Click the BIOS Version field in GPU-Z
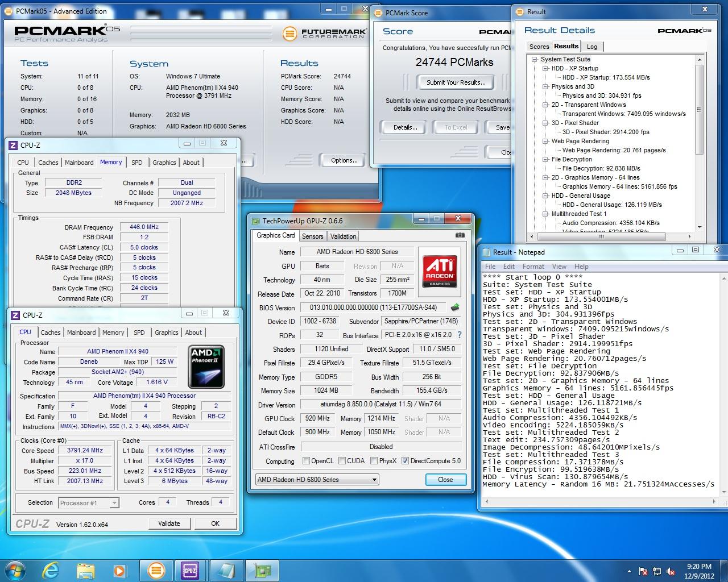The height and width of the screenshot is (582, 728). [373, 307]
